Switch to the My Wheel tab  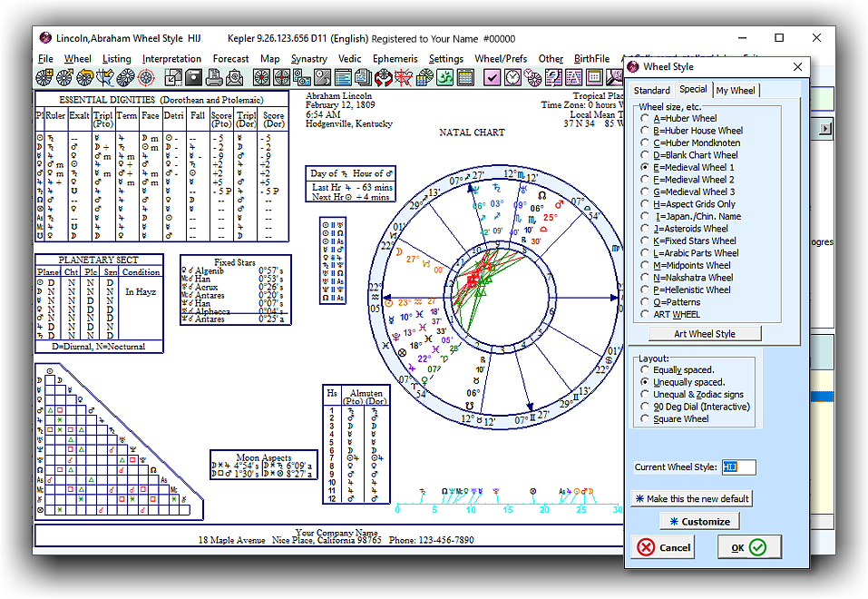point(735,90)
